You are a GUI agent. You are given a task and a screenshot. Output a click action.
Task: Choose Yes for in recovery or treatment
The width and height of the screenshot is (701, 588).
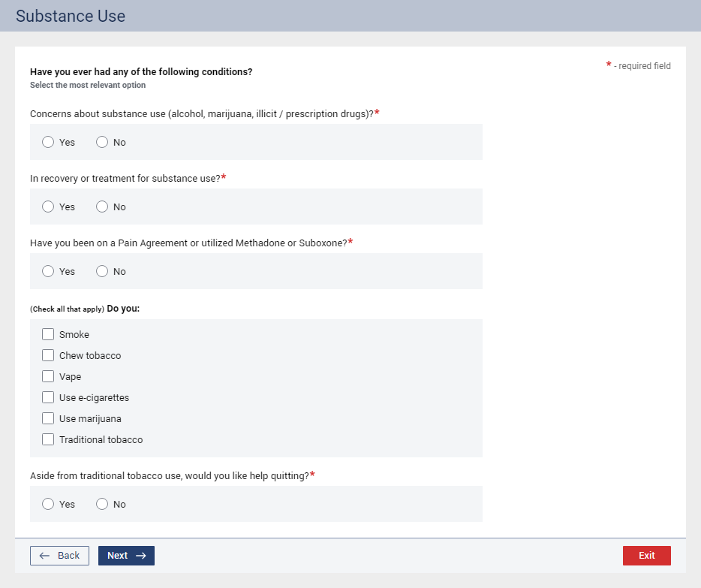pos(48,207)
